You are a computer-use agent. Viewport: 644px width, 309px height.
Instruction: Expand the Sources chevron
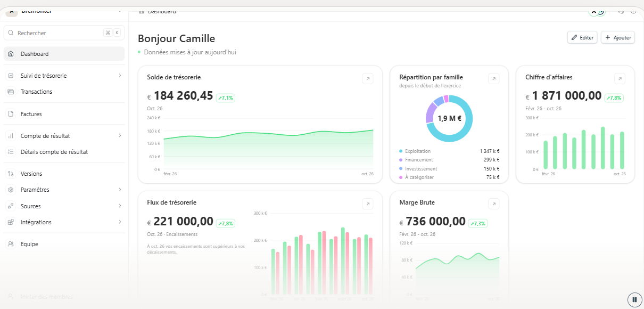pyautogui.click(x=120, y=206)
